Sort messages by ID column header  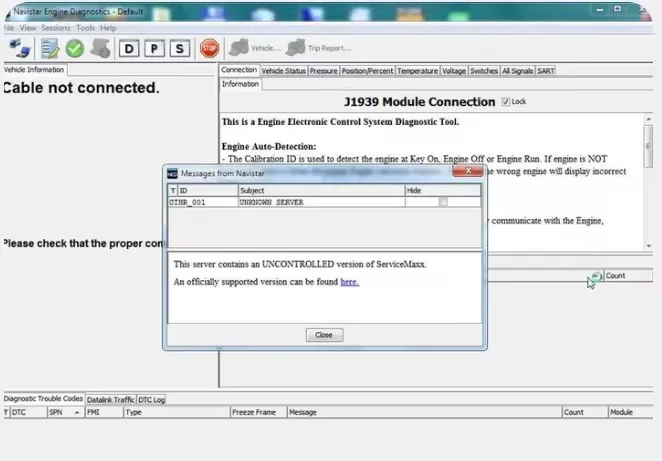[208, 190]
